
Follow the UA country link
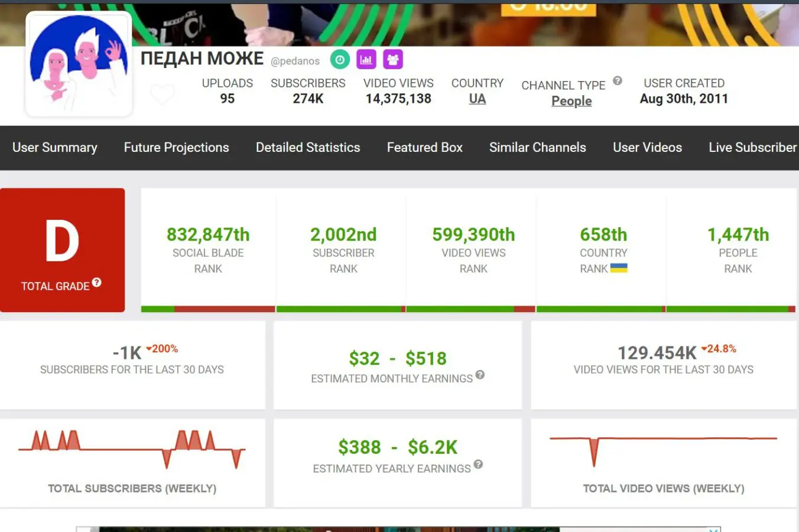click(x=478, y=99)
